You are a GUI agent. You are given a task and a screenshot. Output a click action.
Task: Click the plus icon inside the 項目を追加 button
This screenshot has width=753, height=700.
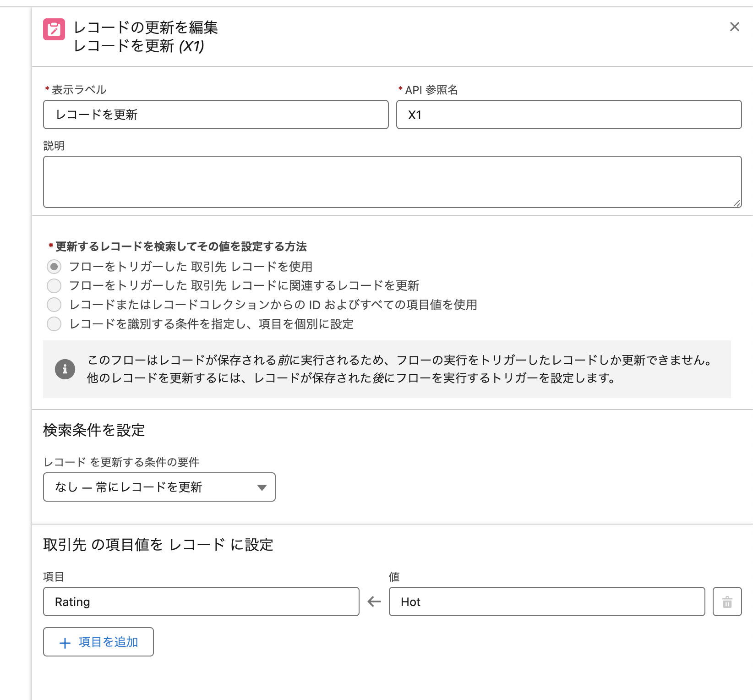[65, 642]
